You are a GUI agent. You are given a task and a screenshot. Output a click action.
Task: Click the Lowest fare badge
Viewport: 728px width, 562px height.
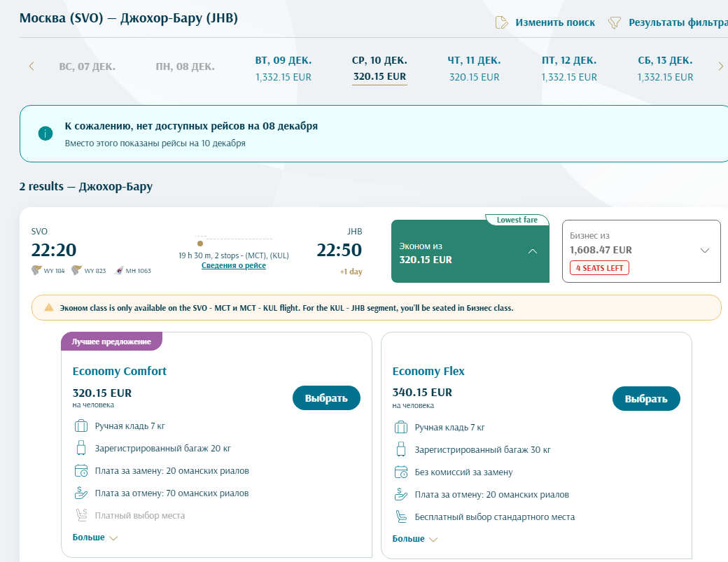coord(517,220)
